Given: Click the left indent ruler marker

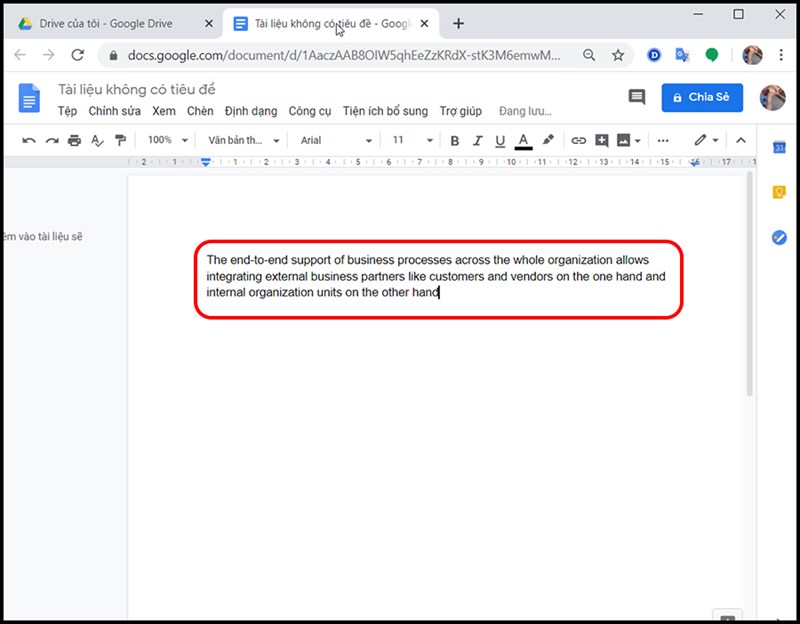Looking at the screenshot, I should coord(206,162).
